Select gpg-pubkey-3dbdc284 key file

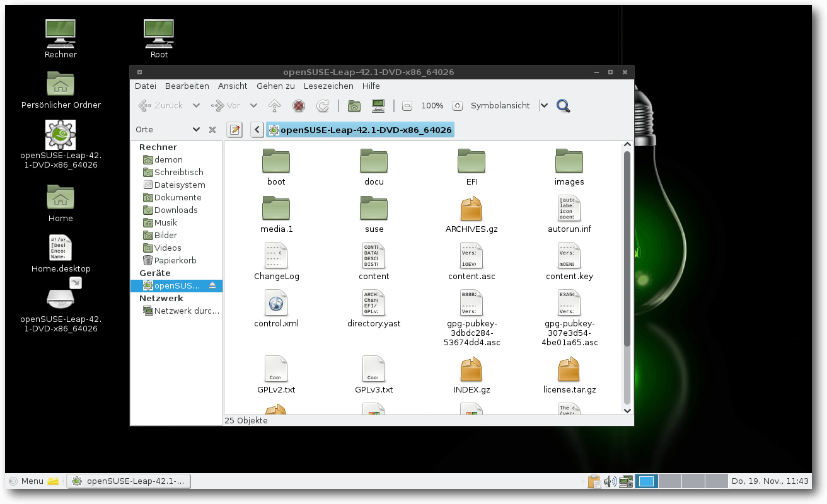(x=471, y=319)
